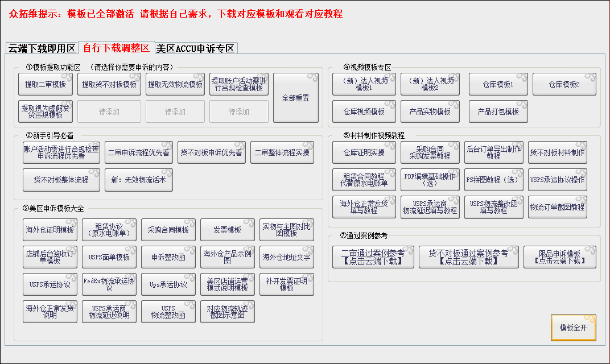Open the 二审申诉流程优先看 guide
610x364 pixels.
tap(139, 152)
